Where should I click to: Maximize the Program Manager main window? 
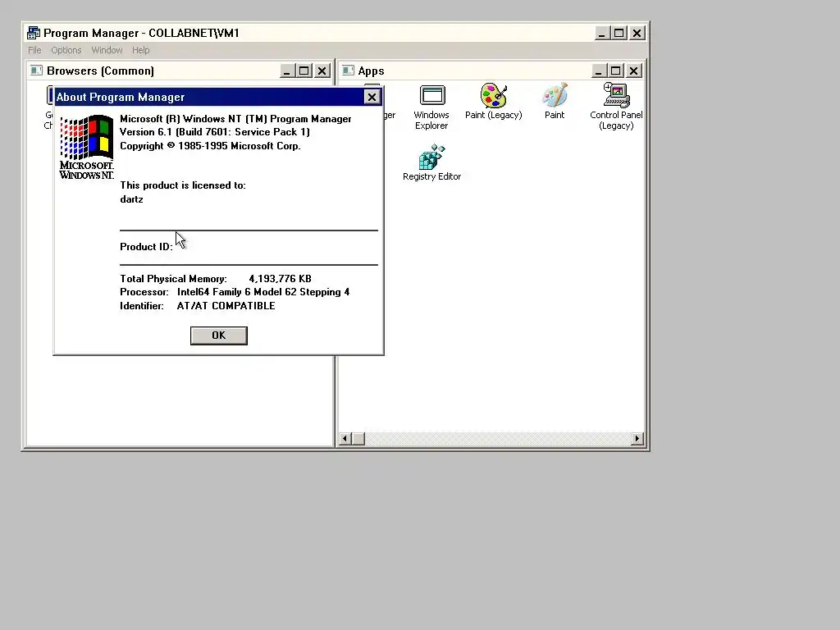pyautogui.click(x=619, y=33)
